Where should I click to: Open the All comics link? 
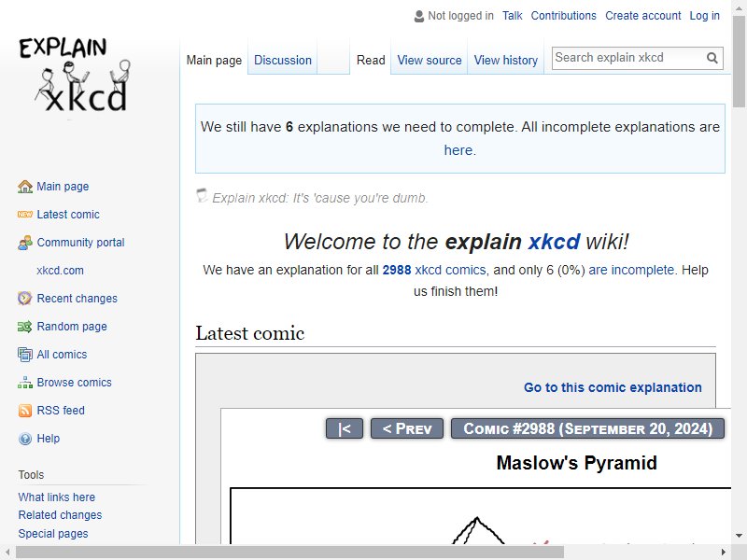[x=62, y=355]
